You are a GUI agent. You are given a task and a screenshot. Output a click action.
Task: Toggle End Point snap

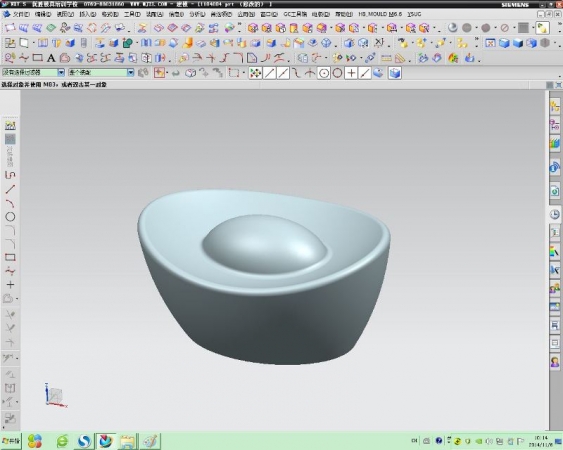[x=269, y=73]
